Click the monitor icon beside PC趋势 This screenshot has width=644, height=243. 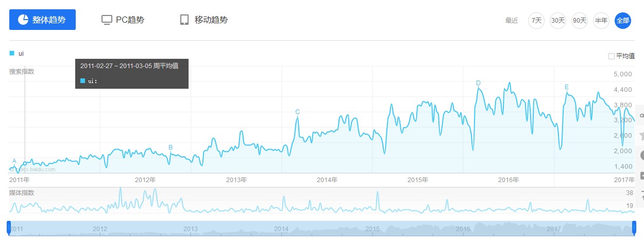(107, 20)
